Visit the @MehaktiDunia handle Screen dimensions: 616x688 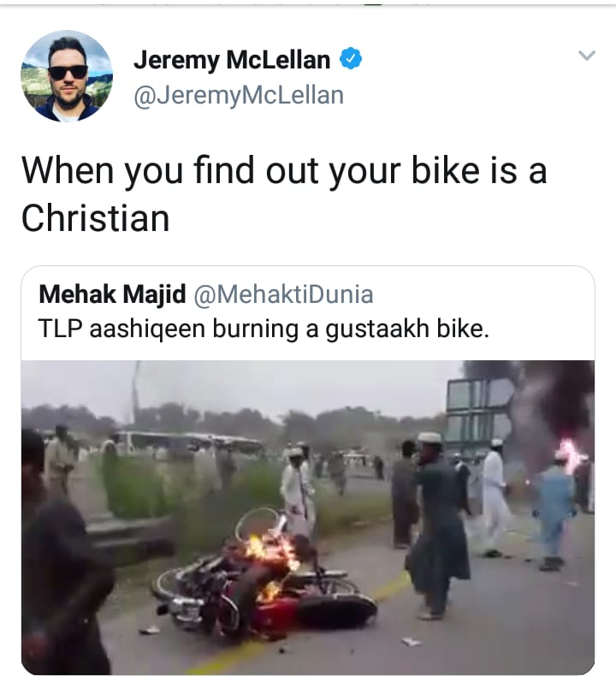click(283, 294)
